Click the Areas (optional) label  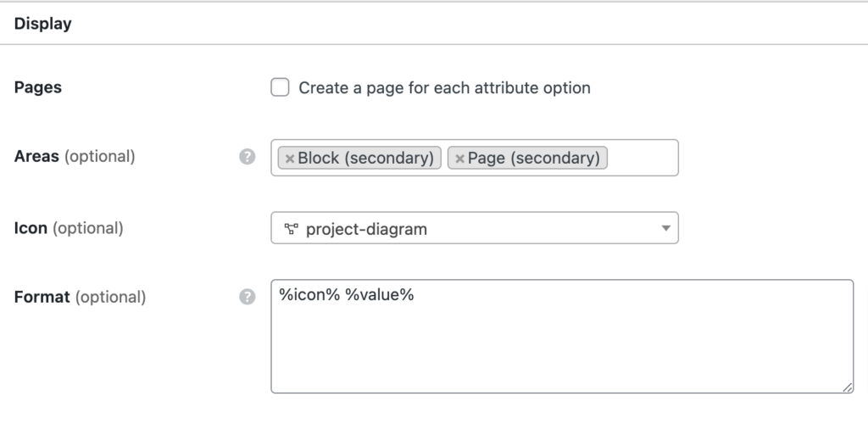point(75,157)
